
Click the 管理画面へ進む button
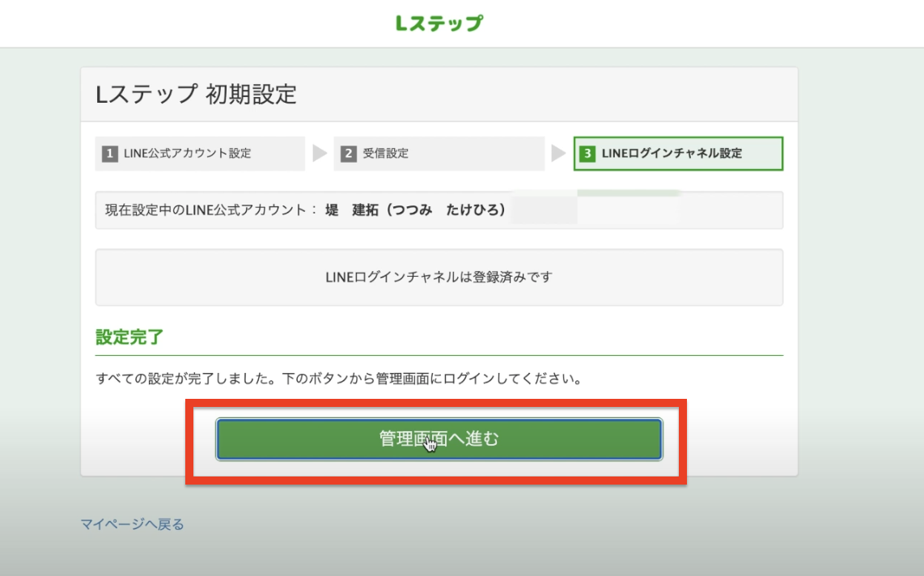[439, 439]
